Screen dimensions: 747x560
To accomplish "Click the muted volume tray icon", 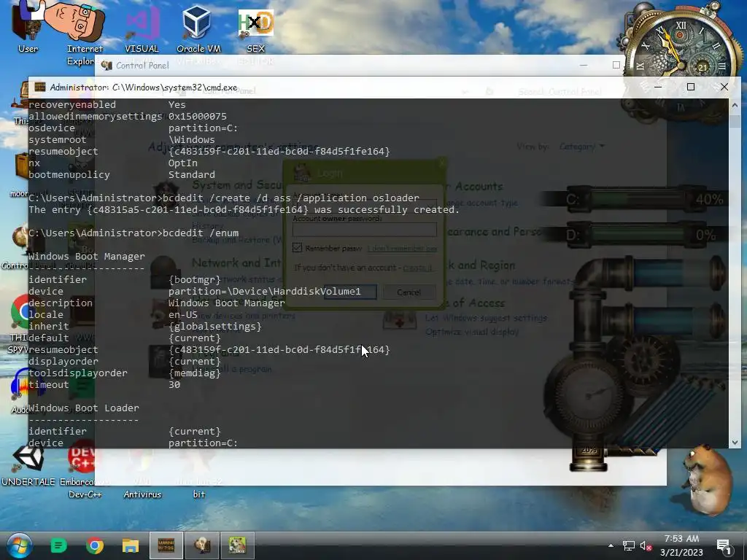I will (x=646, y=545).
